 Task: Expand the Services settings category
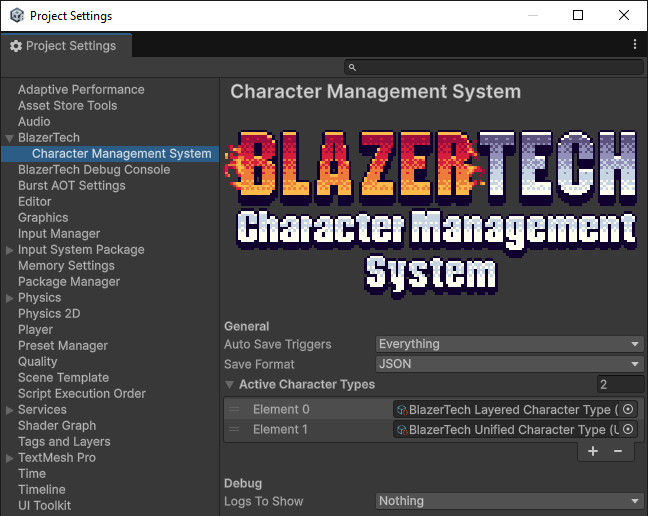(x=10, y=410)
